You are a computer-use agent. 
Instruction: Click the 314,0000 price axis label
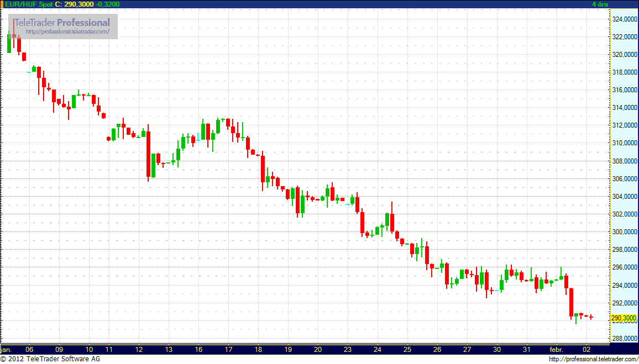624,108
